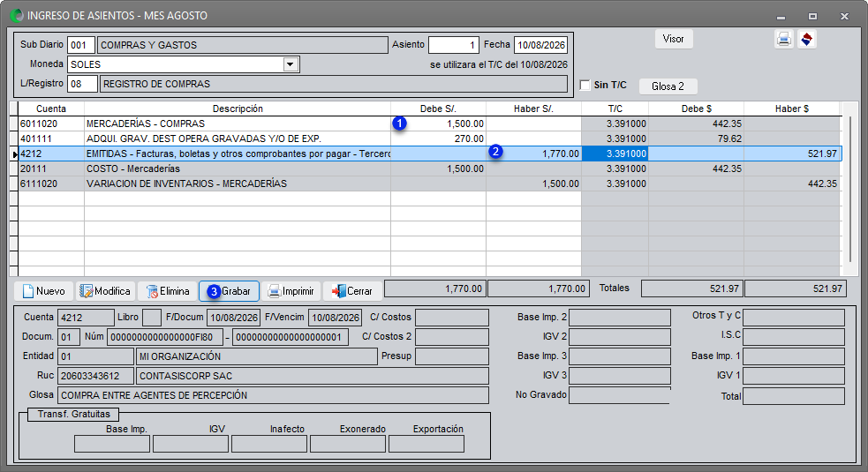Screen dimensions: 868x472
Task: Click the Cuenta column header
Action: tap(51, 109)
